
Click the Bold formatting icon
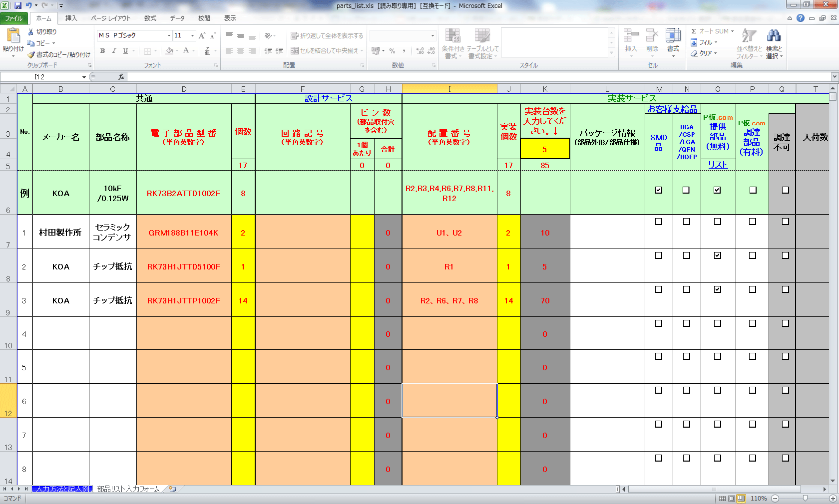[x=102, y=51]
